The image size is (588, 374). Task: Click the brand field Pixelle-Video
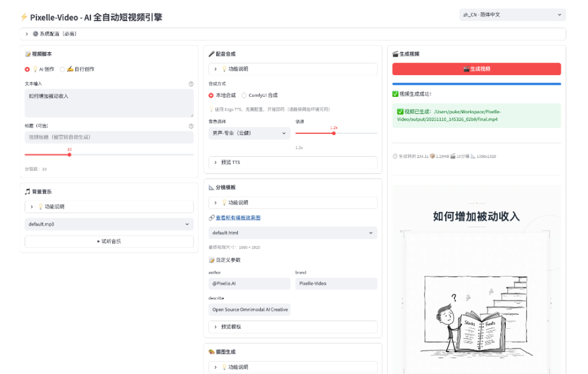coord(336,284)
